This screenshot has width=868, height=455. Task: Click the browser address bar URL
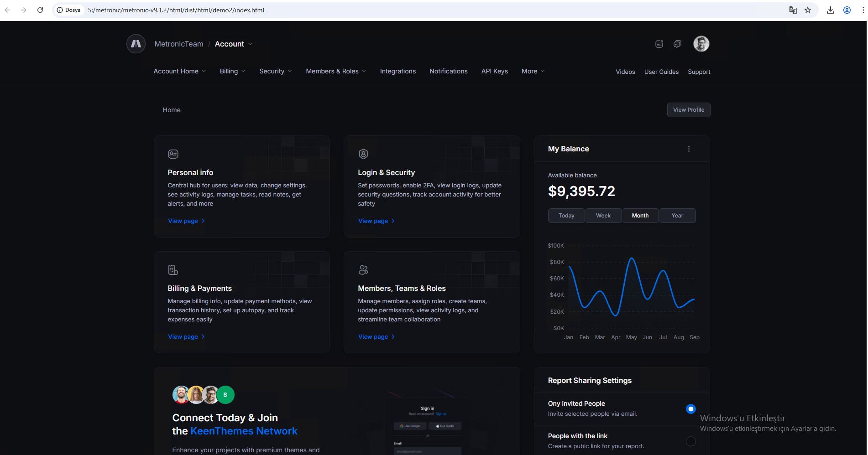[176, 10]
